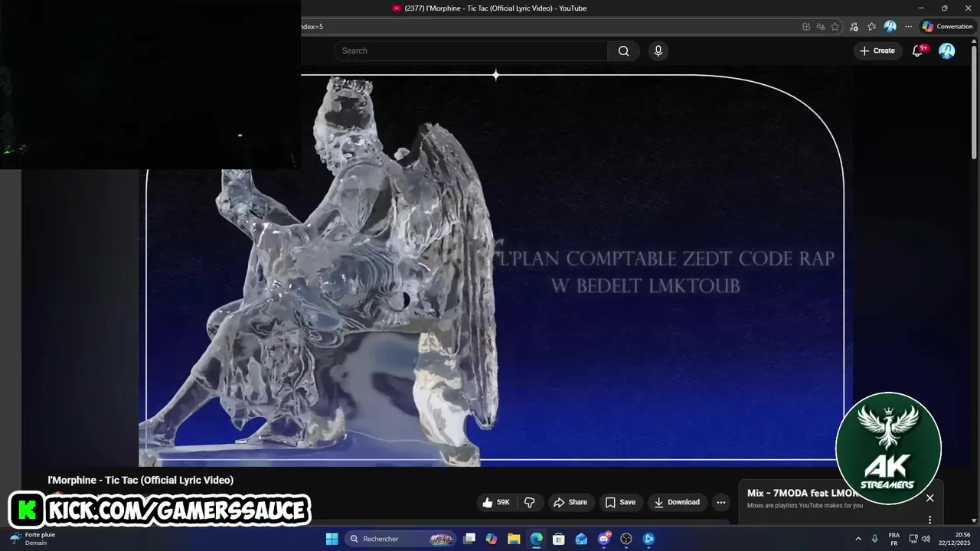Switch to Microsoft Edge in taskbar
Image resolution: width=980 pixels, height=551 pixels.
click(536, 539)
